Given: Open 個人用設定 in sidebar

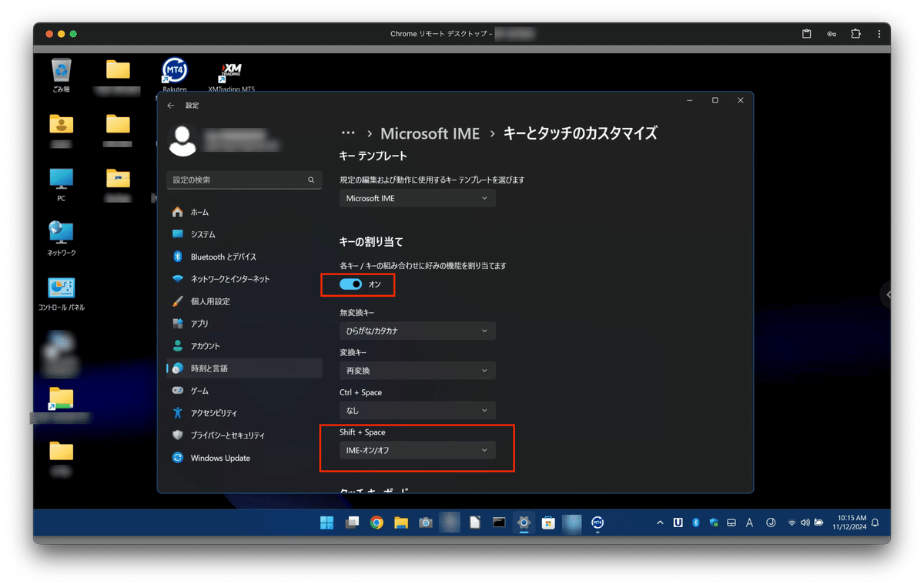Looking at the screenshot, I should point(244,301).
